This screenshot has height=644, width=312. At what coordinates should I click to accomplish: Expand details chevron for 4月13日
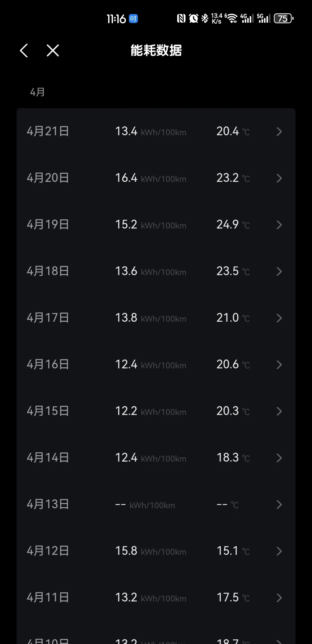(x=279, y=505)
